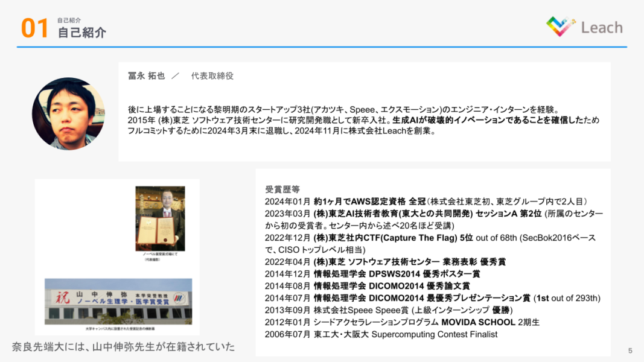Click the Supercomputing Contest Finalist entry

click(x=381, y=334)
